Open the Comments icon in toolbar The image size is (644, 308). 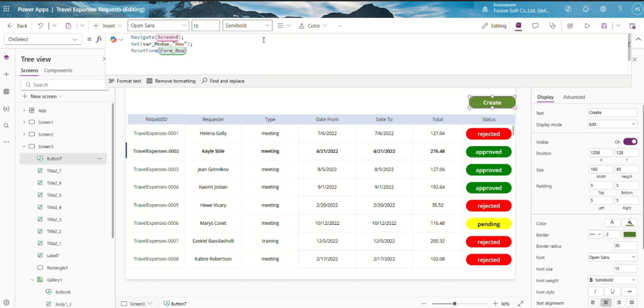pos(536,25)
